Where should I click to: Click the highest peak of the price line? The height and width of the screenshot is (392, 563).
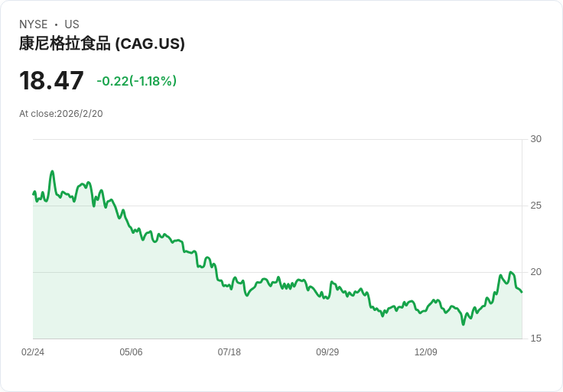coord(52,171)
